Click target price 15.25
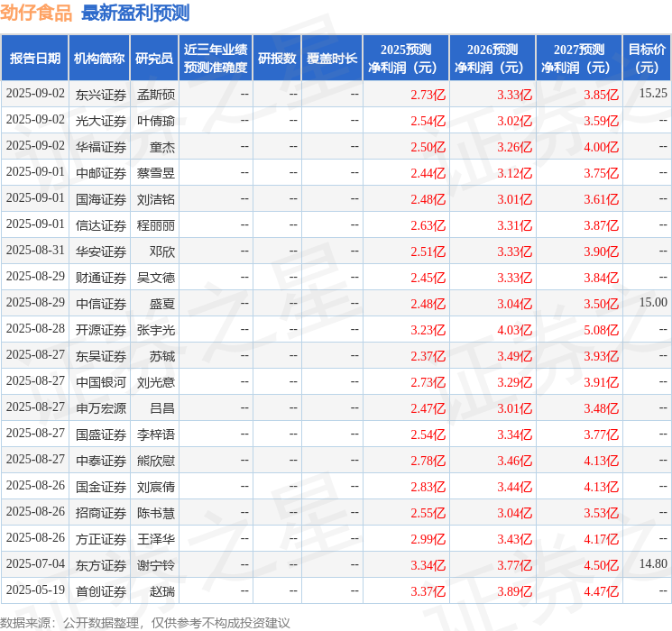Image resolution: width=672 pixels, height=631 pixels. coord(653,93)
